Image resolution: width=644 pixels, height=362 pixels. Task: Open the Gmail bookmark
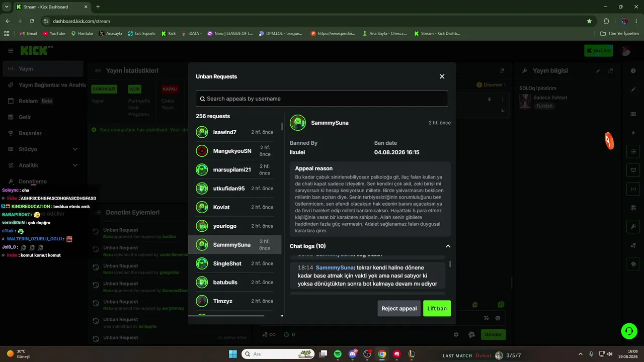click(x=28, y=34)
